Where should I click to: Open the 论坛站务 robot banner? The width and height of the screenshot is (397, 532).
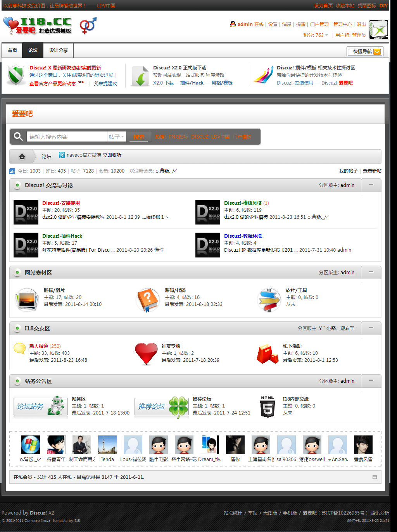41,406
